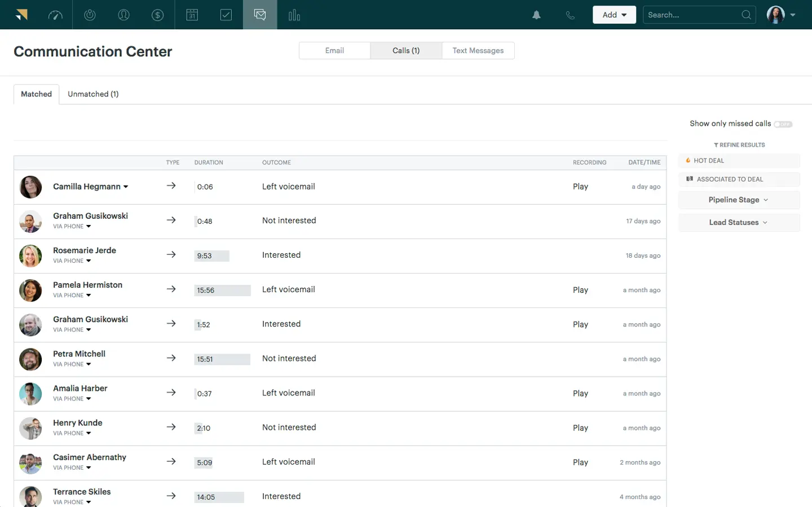812x507 pixels.
Task: Play the recording for Pamela Hermiston
Action: [x=580, y=290]
